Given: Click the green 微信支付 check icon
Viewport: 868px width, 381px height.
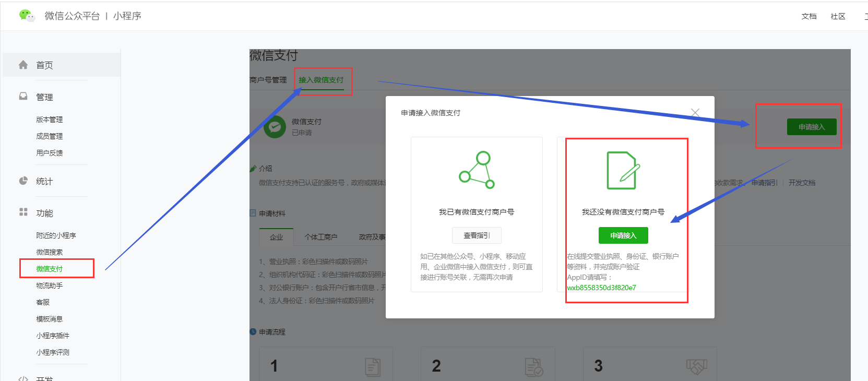Looking at the screenshot, I should click(x=275, y=127).
